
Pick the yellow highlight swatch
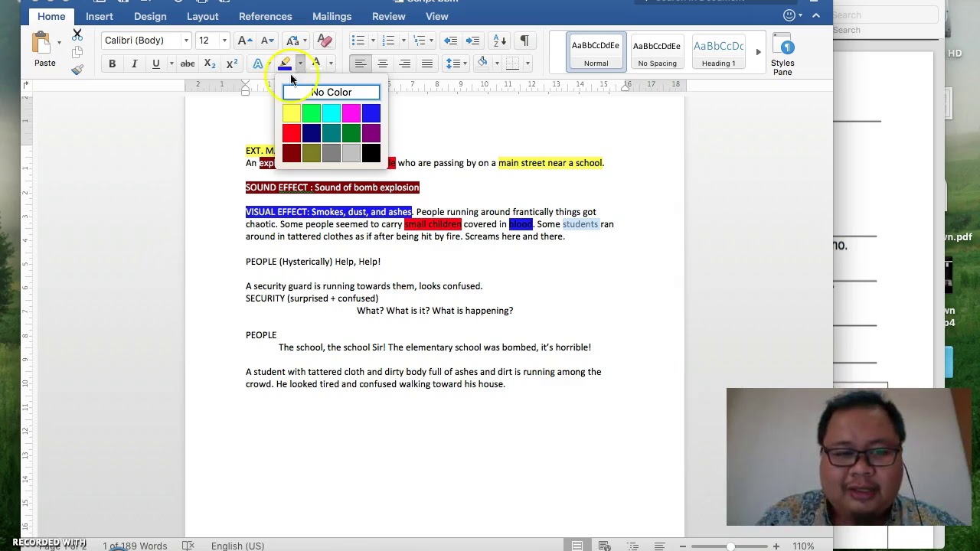pos(292,113)
